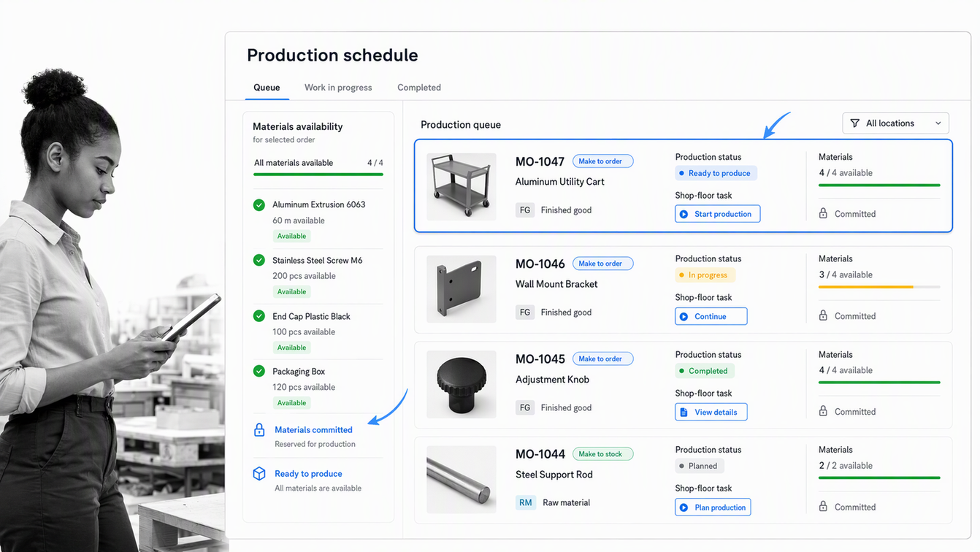
Task: Continue production on MO-1046
Action: 711,317
